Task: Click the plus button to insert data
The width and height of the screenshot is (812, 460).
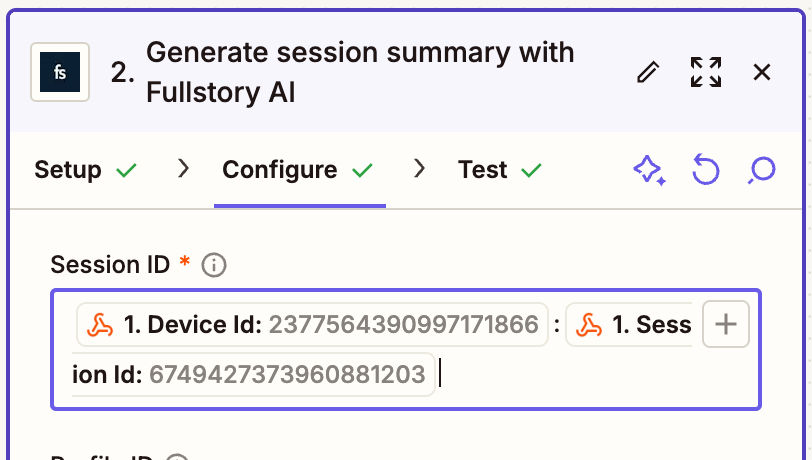Action: click(x=727, y=324)
